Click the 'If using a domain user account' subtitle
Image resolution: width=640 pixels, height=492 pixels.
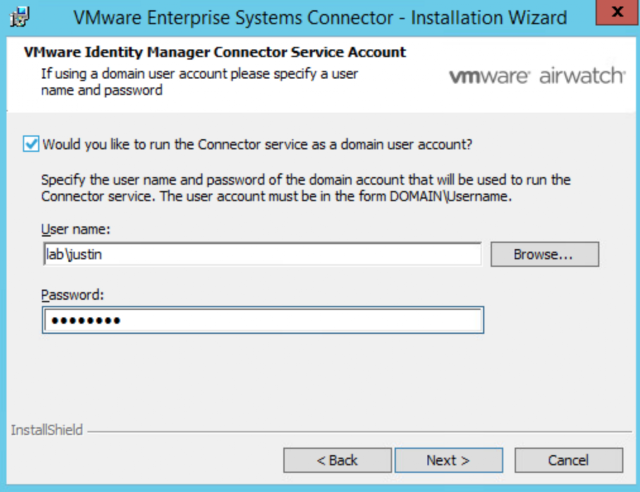point(199,82)
